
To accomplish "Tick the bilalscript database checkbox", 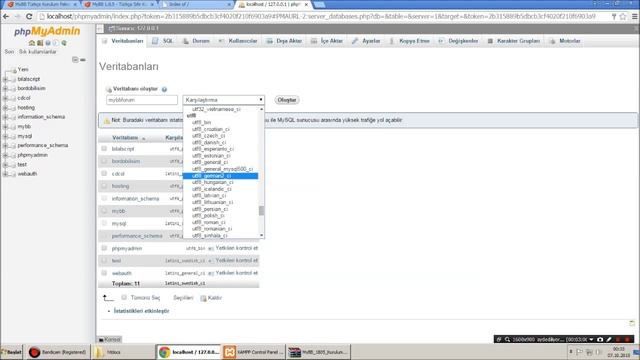I will [104, 149].
